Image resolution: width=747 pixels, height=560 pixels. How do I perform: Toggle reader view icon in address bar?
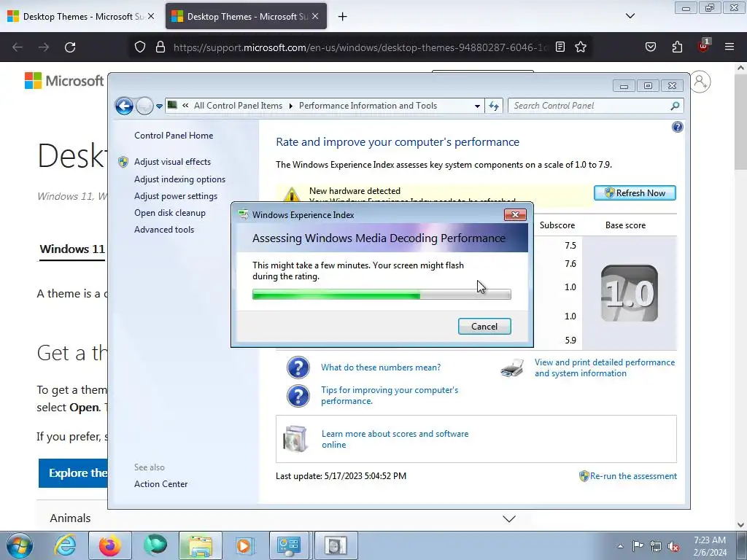click(560, 47)
